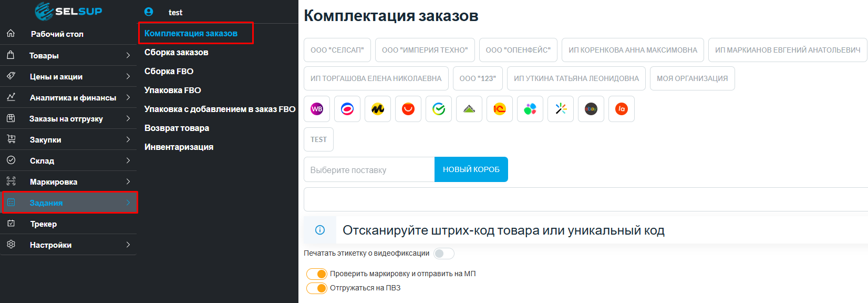Viewport: 868px width, 303px height.
Task: Expand the Настройки chevron
Action: tap(128, 245)
